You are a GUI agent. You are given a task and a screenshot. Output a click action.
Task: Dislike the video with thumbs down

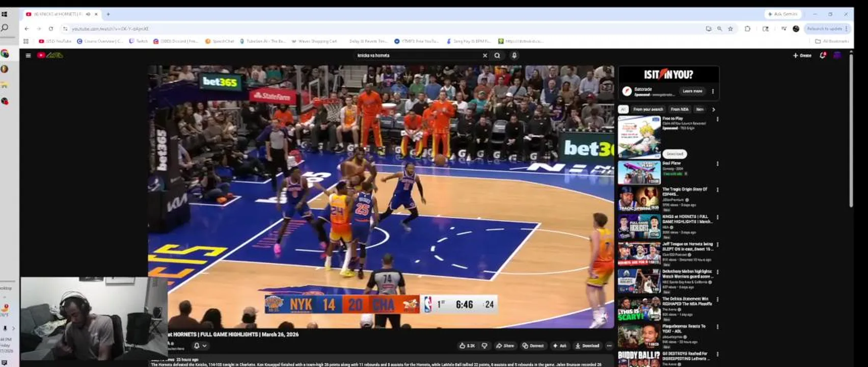pos(484,346)
